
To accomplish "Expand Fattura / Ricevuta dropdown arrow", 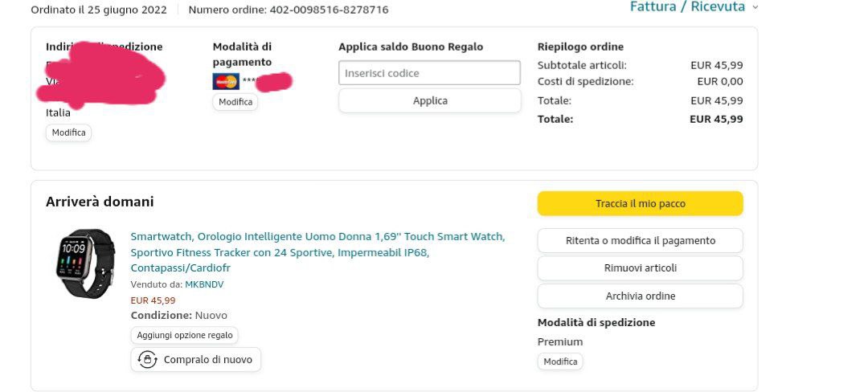I will [x=755, y=8].
